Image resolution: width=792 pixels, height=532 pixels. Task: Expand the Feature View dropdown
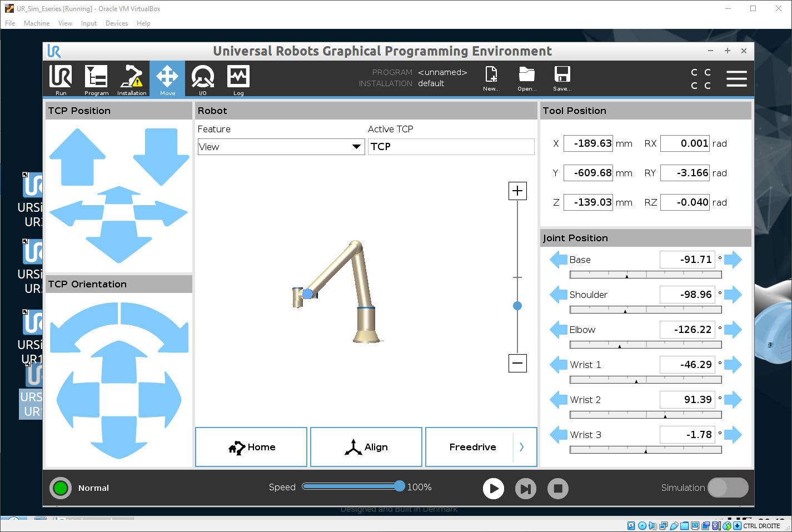[x=356, y=147]
